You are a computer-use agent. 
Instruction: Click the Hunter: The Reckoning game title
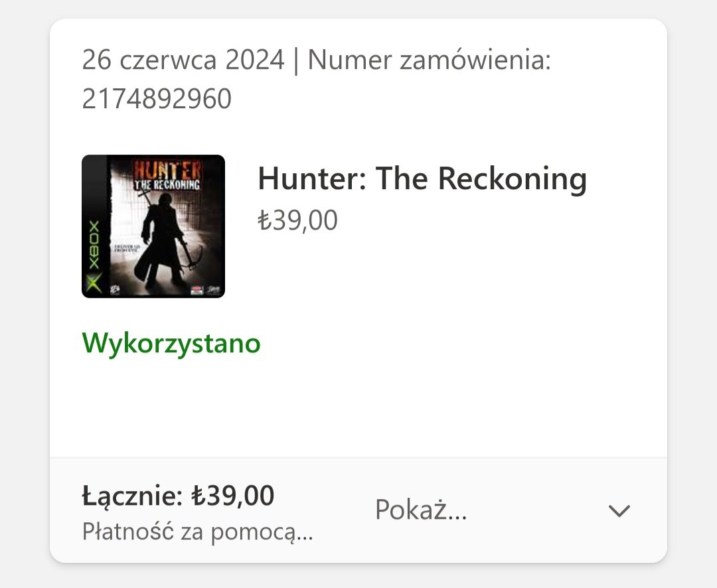(422, 179)
